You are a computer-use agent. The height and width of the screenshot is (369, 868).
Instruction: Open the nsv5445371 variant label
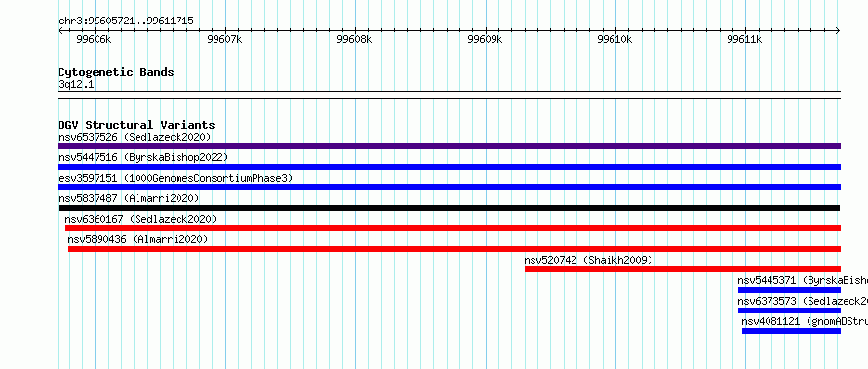(803, 280)
